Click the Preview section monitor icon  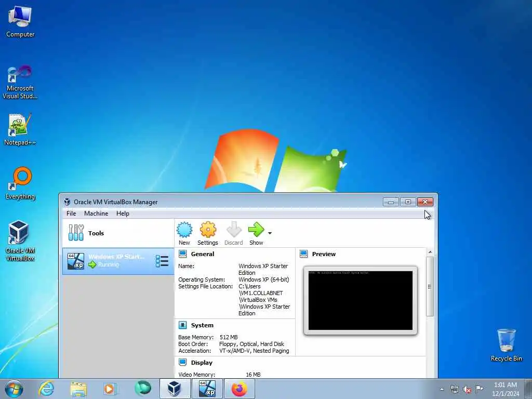tap(303, 254)
